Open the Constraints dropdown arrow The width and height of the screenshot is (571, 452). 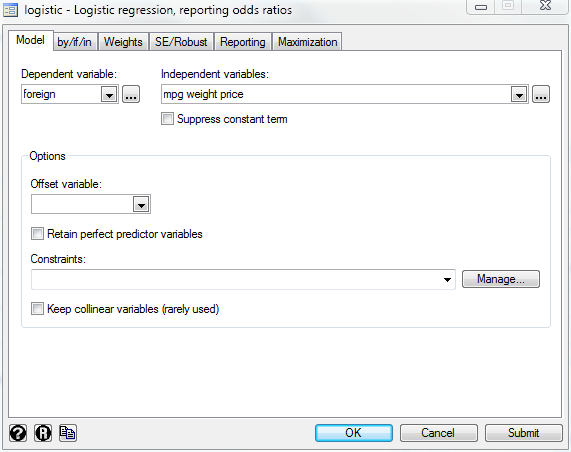click(x=447, y=280)
